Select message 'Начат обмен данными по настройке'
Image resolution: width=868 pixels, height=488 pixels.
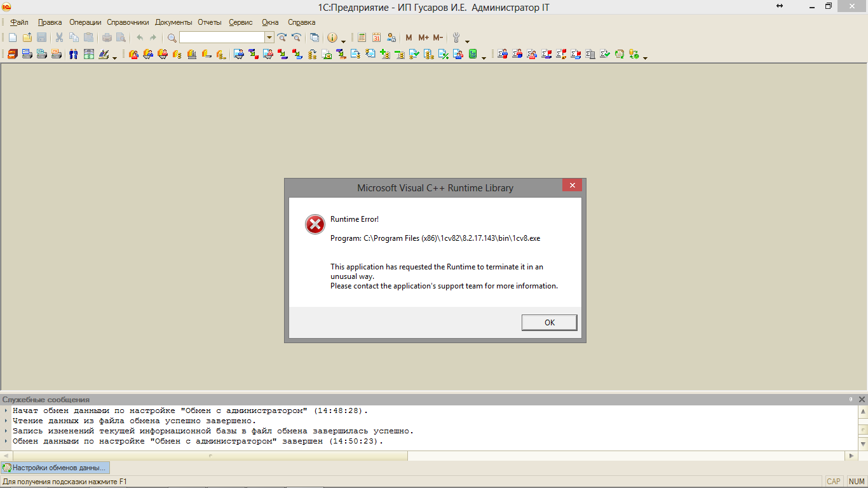191,410
